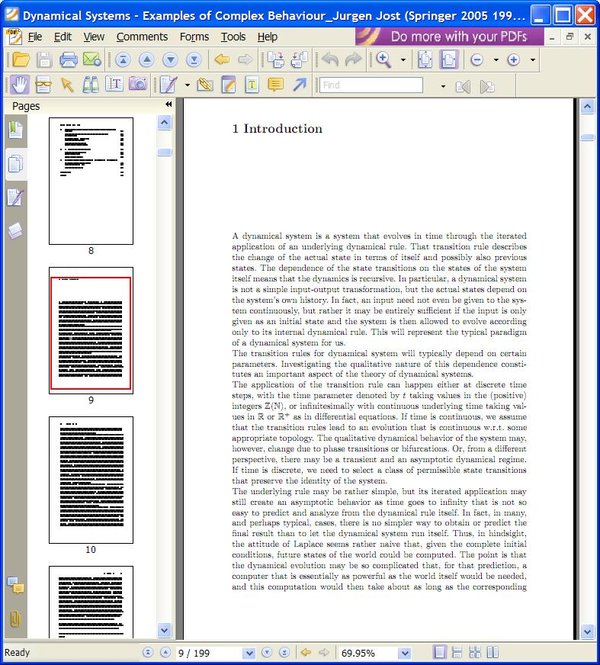This screenshot has width=600, height=665.
Task: Jump to the last page using toolbar button
Action: 194,60
